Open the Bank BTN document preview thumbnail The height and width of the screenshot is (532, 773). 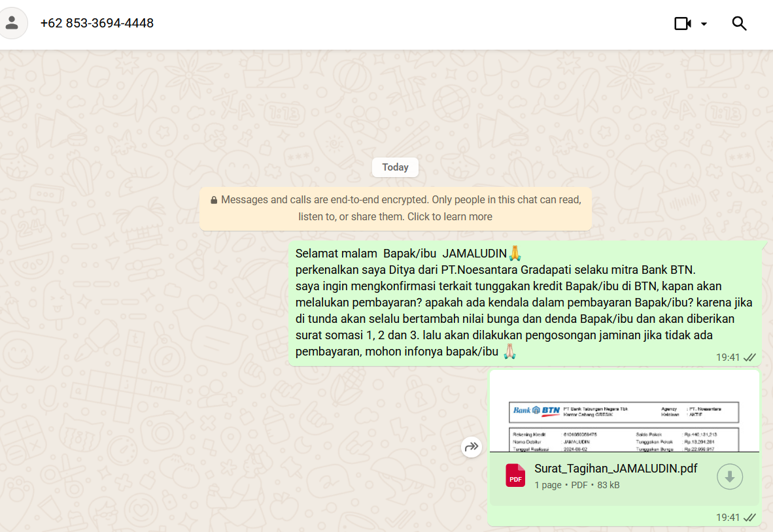624,413
